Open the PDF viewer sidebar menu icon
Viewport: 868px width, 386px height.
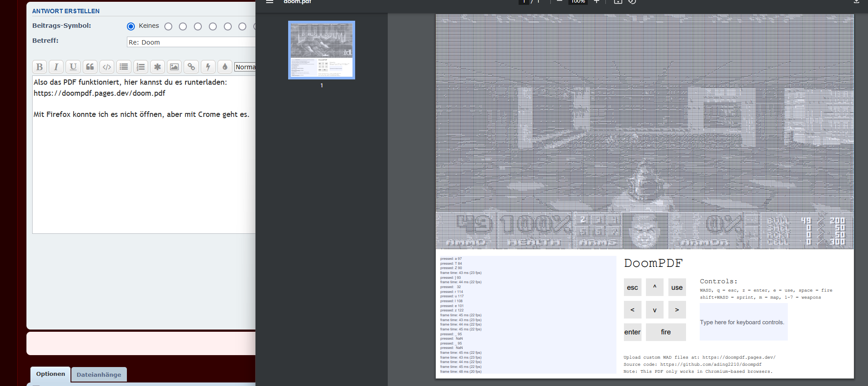coord(270,2)
